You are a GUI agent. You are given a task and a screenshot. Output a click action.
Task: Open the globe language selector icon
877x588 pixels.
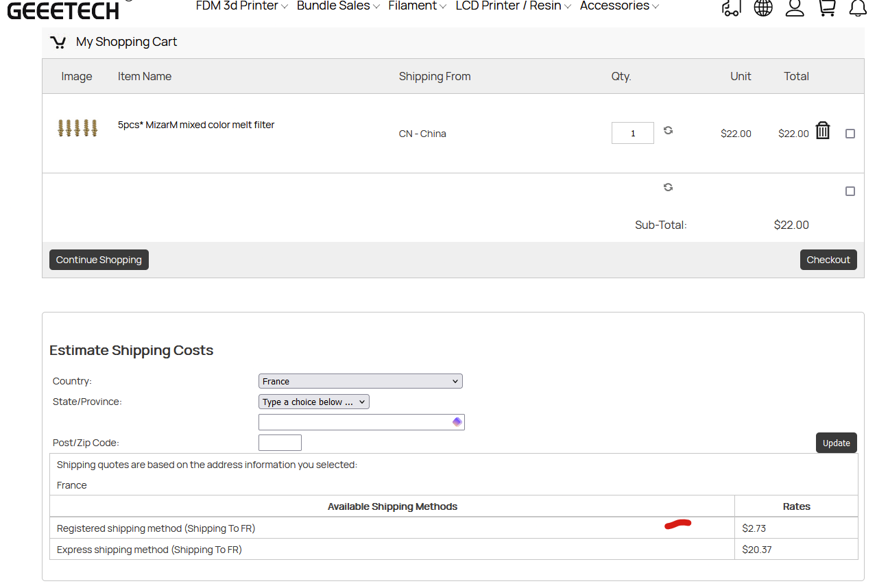763,8
